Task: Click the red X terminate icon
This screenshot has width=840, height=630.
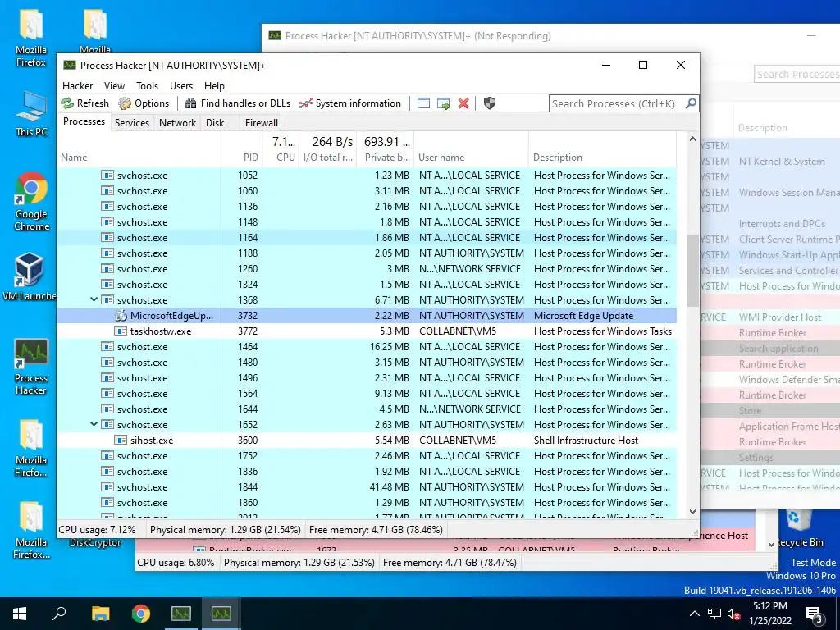Action: point(464,103)
